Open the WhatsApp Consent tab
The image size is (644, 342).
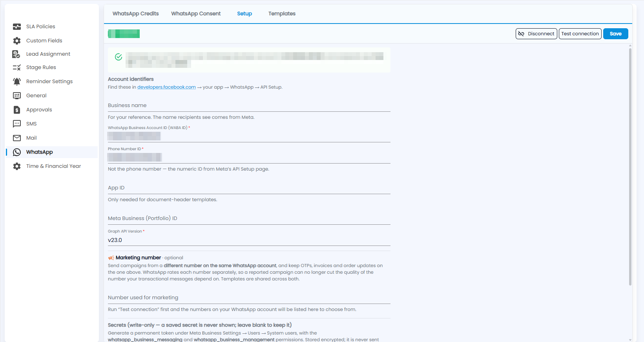[196, 14]
